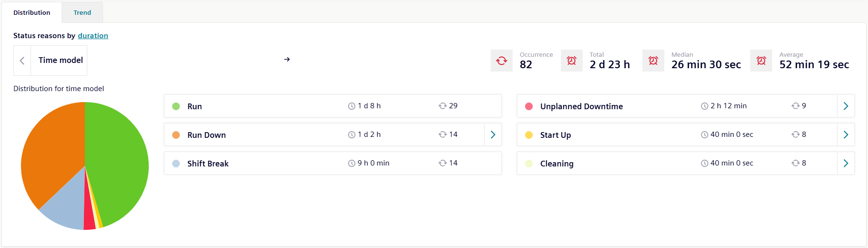Select the Distribution tab
The height and width of the screenshot is (248, 868).
coord(31,12)
